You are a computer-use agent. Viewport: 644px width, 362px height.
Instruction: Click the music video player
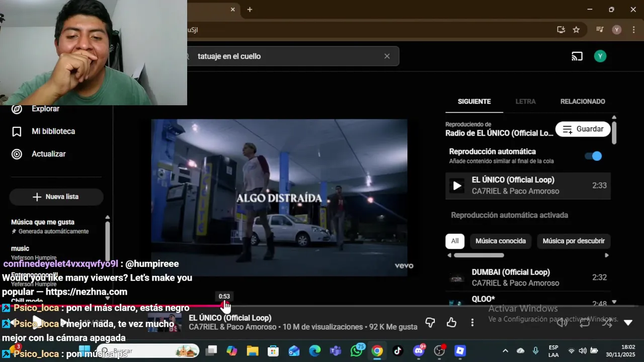[x=279, y=197]
